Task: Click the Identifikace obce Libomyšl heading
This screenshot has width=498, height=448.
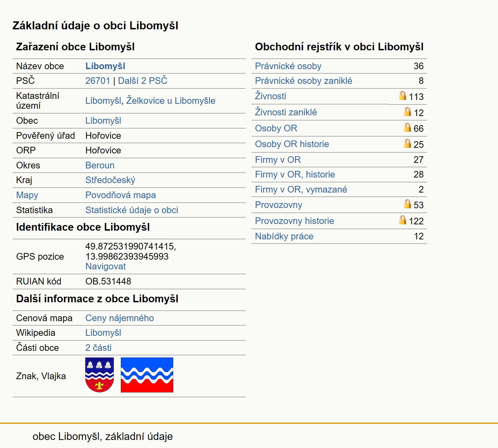Action: coord(83,227)
